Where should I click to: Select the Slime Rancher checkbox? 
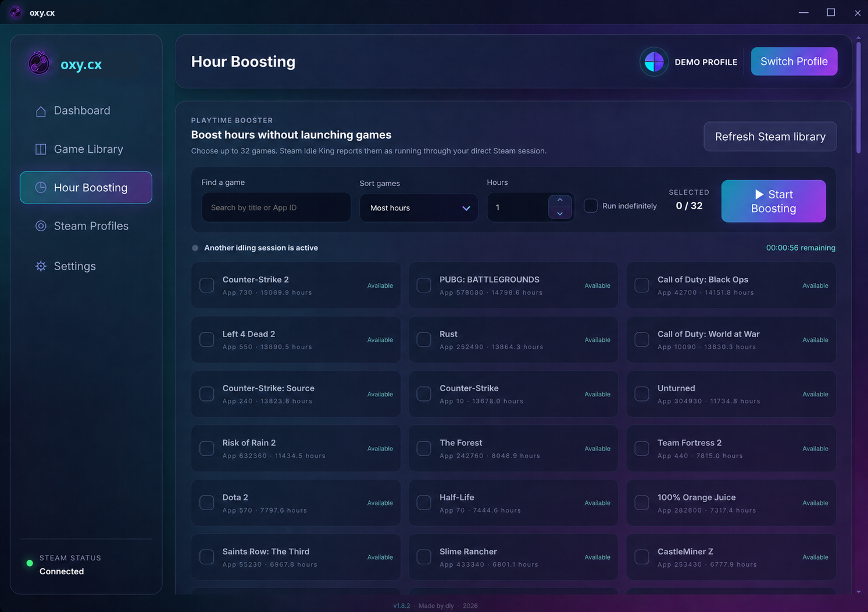[424, 557]
